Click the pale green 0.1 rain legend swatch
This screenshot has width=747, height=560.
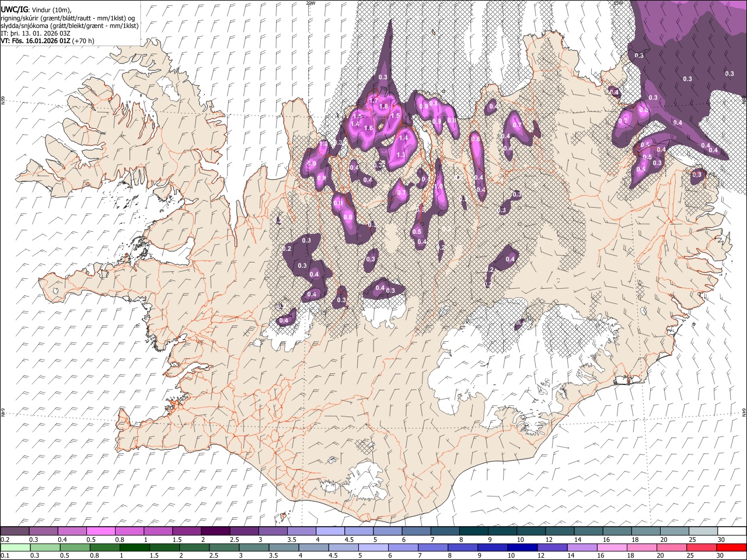[15, 547]
